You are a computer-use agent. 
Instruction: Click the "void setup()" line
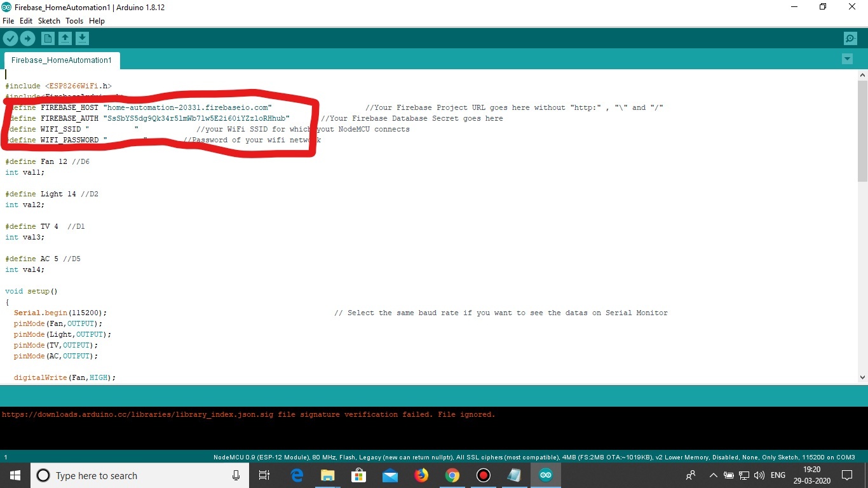[x=31, y=291]
